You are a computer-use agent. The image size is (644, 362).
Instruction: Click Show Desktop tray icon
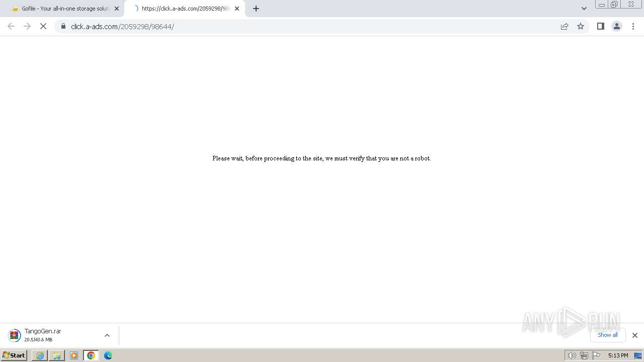[638, 355]
